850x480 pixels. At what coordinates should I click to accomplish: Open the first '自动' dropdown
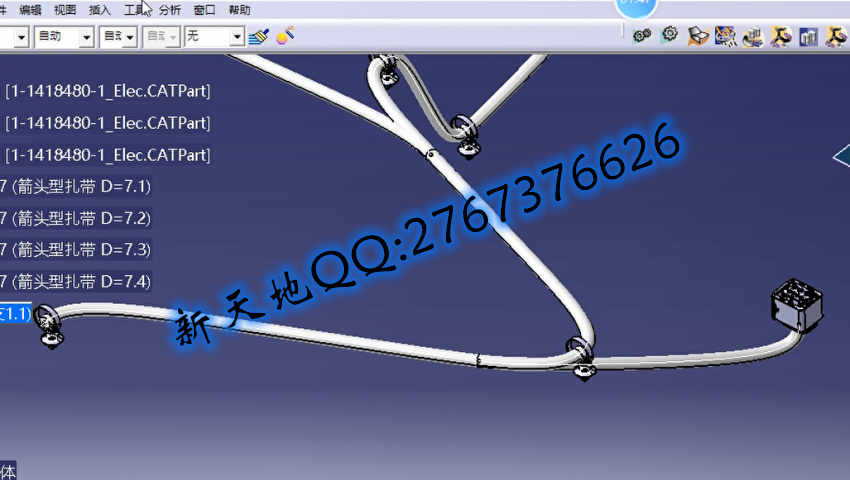tap(86, 37)
